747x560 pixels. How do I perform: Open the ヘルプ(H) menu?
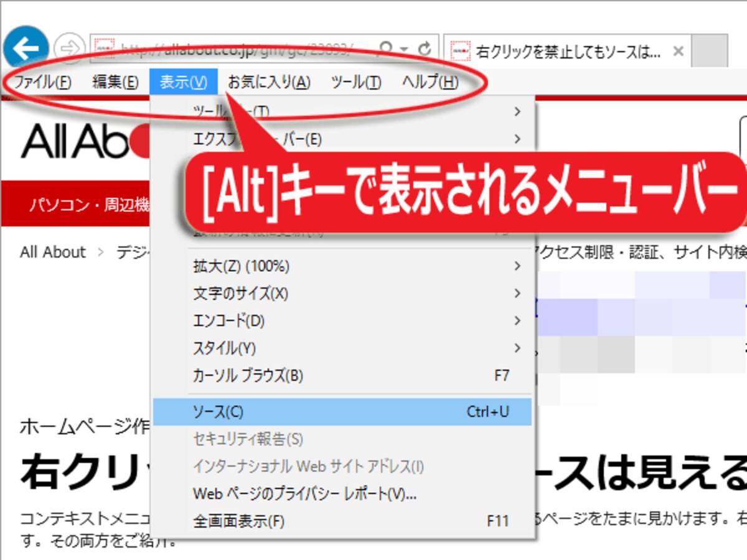coord(430,82)
